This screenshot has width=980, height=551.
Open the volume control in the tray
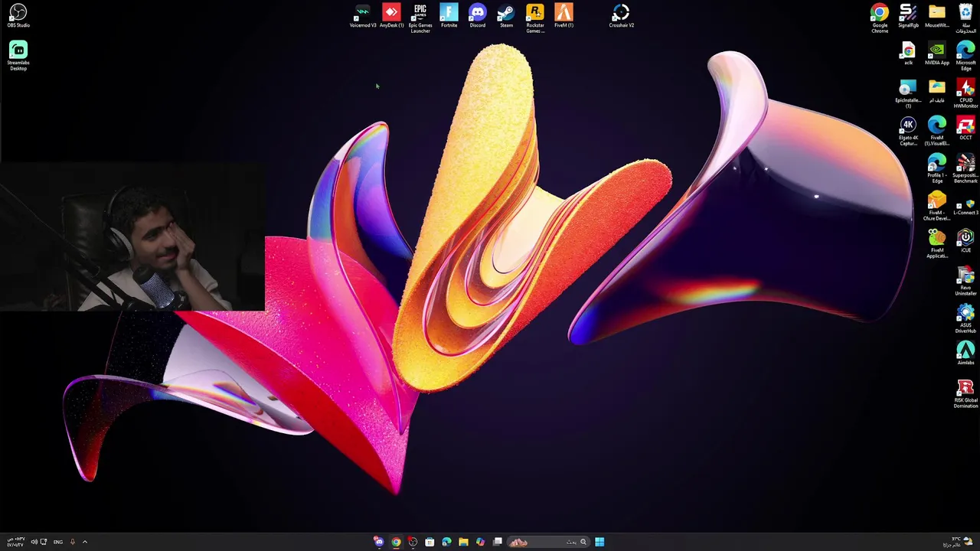coord(34,542)
